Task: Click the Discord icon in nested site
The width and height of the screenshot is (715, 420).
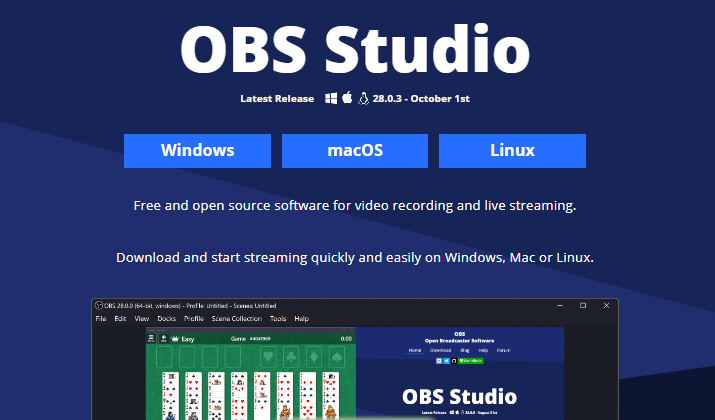Action: (x=439, y=361)
